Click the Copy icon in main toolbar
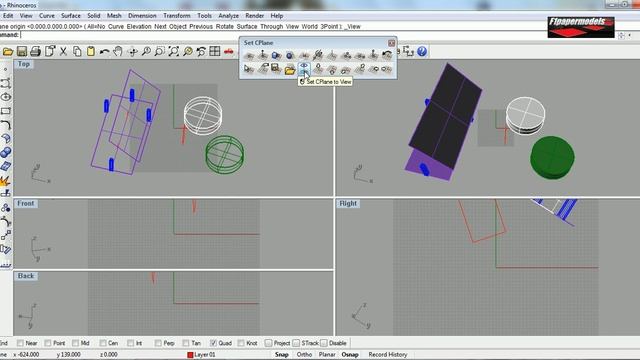Image resolution: width=640 pixels, height=360 pixels. [x=77, y=51]
